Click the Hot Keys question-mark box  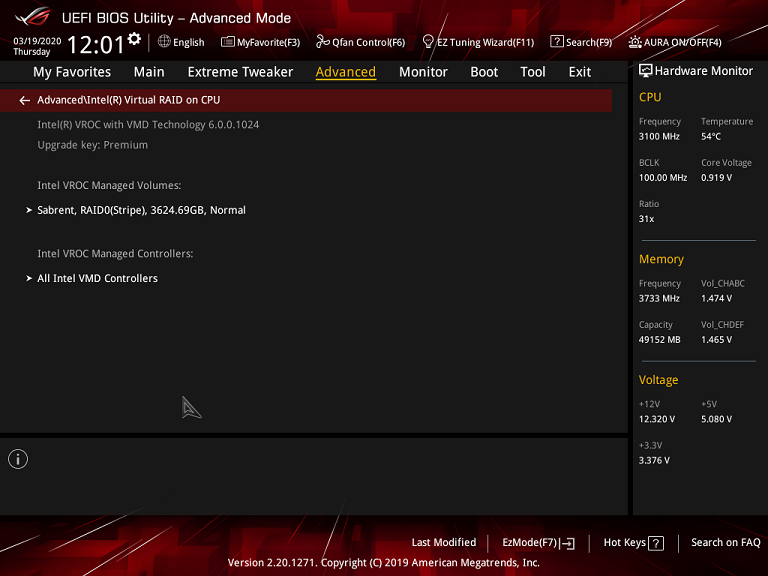click(x=656, y=543)
